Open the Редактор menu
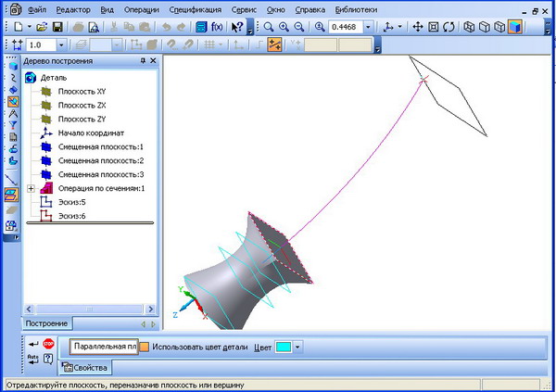 coord(73,10)
